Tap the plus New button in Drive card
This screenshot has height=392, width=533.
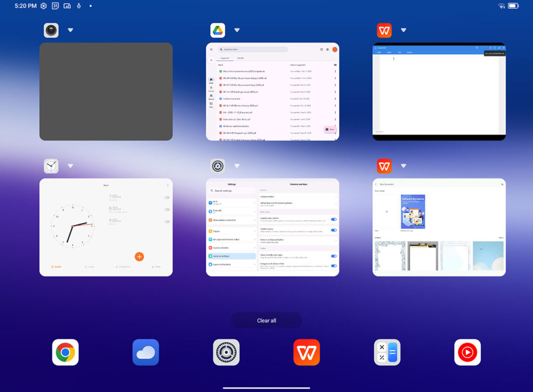[211, 60]
